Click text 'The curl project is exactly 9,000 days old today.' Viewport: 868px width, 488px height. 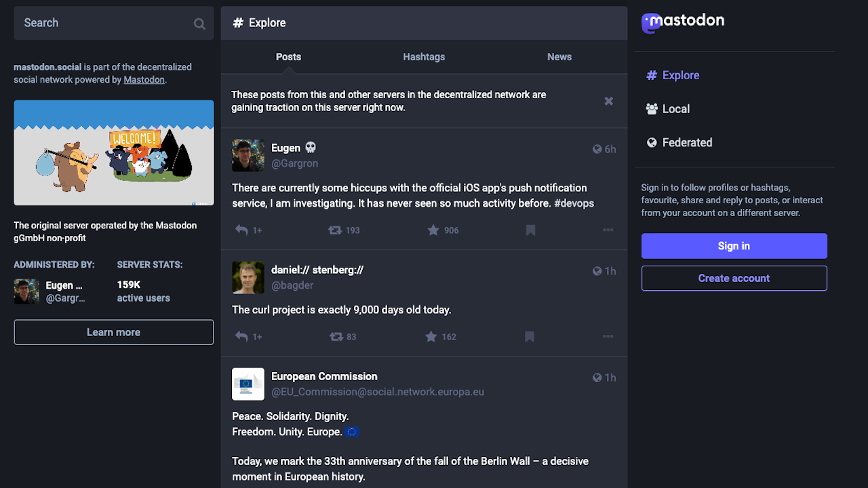[342, 310]
